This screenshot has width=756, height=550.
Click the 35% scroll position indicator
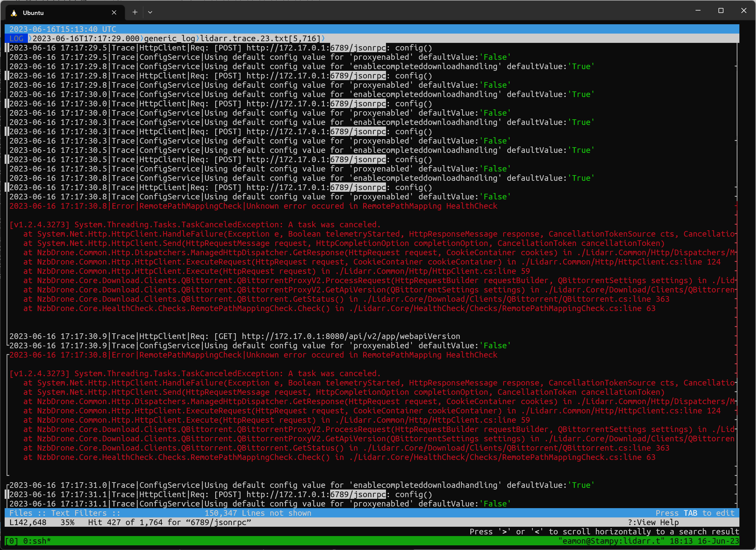67,522
